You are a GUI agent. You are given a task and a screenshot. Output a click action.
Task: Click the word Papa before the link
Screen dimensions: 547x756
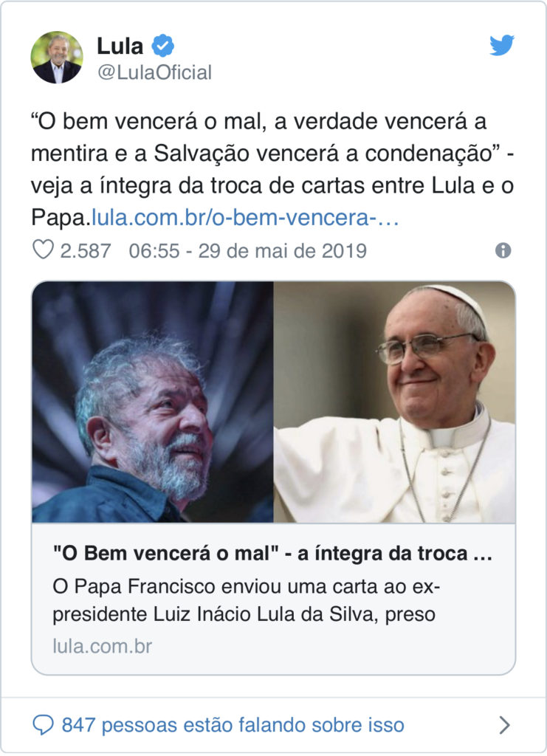click(58, 218)
